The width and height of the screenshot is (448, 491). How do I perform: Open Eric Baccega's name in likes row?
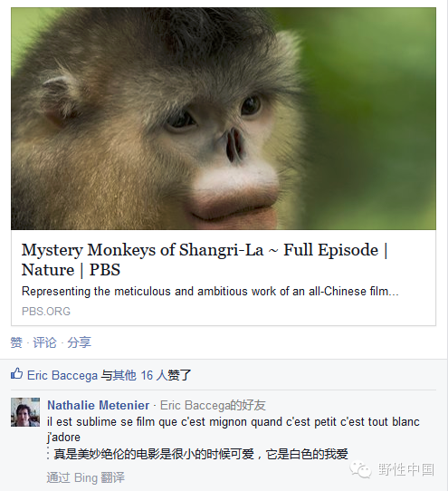click(62, 375)
